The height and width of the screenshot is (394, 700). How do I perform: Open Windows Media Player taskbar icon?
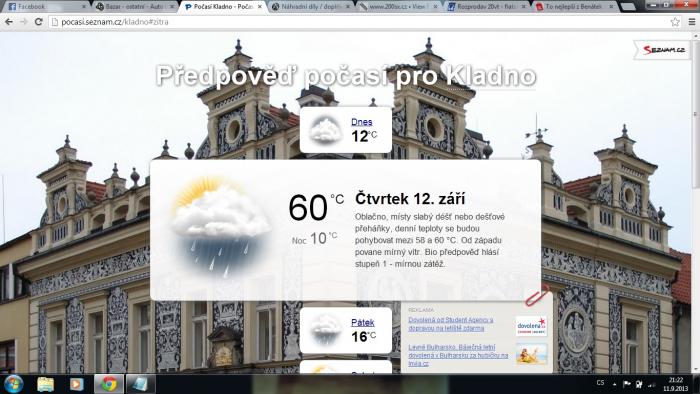click(76, 384)
